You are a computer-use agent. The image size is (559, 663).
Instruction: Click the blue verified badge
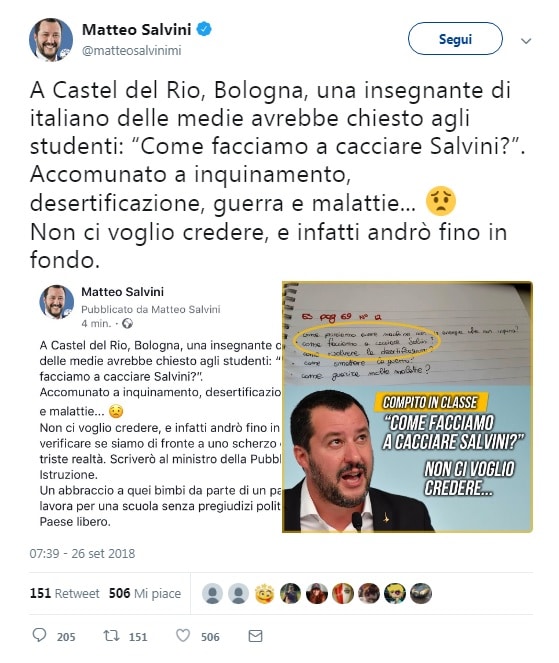205,29
